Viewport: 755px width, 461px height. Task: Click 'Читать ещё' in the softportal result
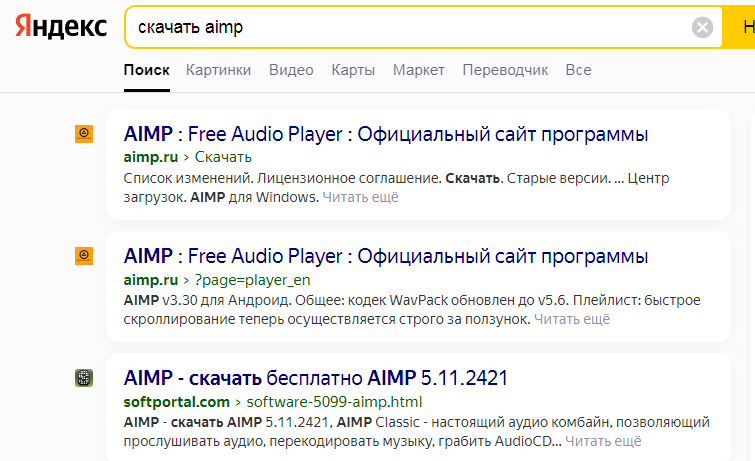(603, 441)
